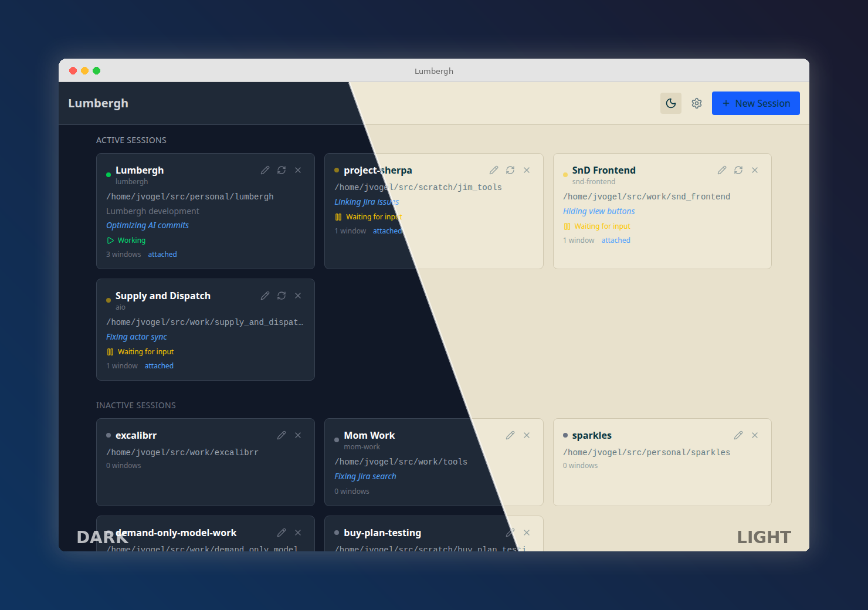This screenshot has height=610, width=868.
Task: Toggle dark mode with the moon icon
Action: pyautogui.click(x=671, y=103)
